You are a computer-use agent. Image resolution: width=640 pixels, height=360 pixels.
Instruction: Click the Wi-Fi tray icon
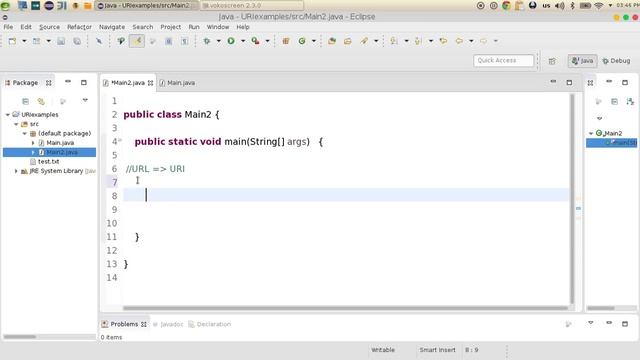[599, 6]
